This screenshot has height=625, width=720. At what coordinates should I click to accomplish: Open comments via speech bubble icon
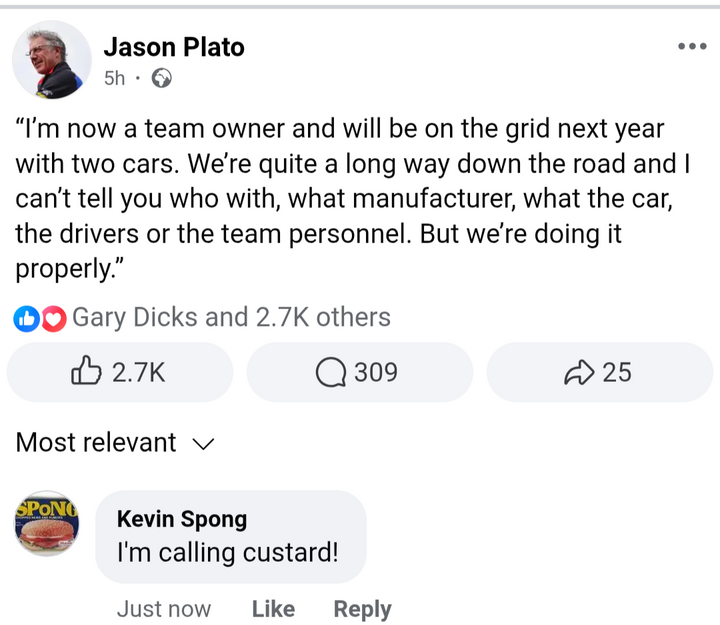click(358, 372)
